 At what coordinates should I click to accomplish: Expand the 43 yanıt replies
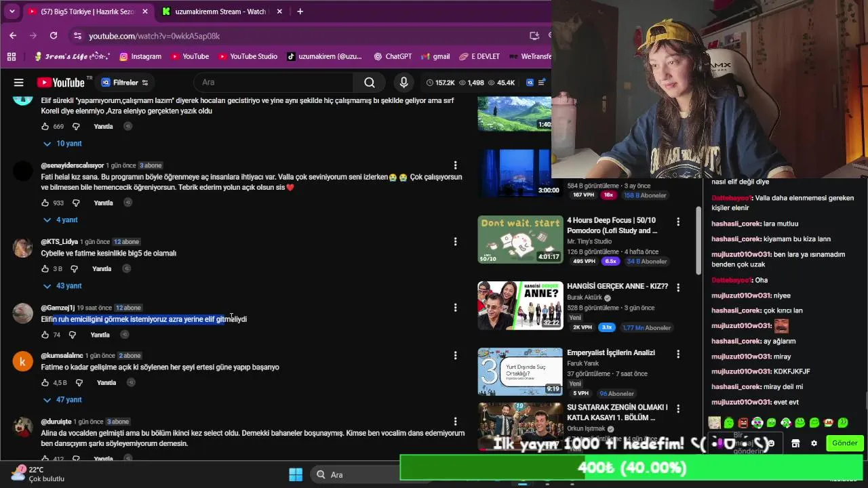(62, 286)
